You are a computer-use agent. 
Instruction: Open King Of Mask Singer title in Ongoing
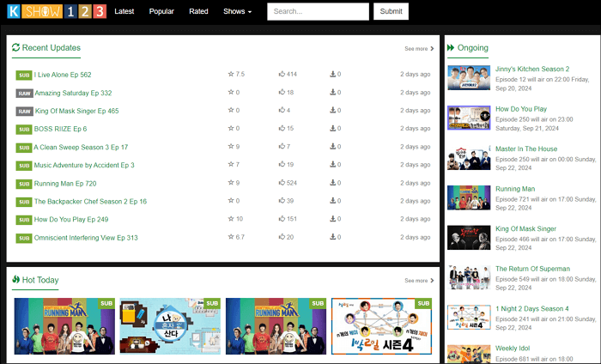click(525, 228)
